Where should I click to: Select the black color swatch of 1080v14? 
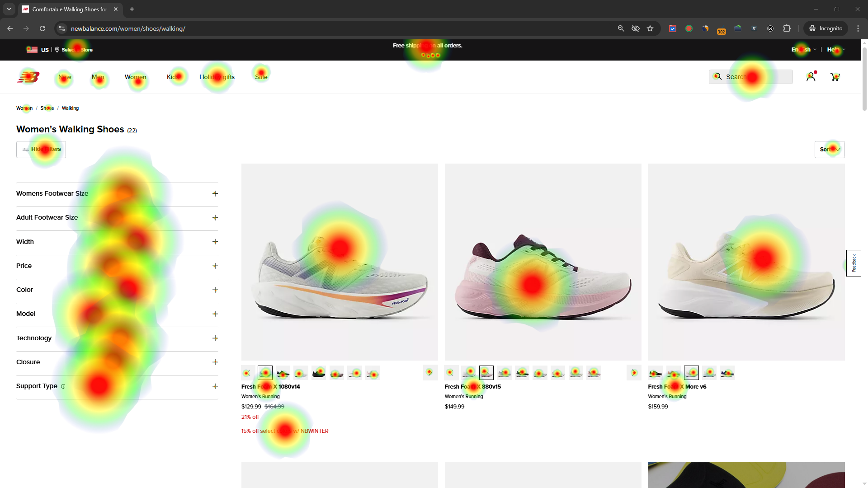tap(319, 373)
